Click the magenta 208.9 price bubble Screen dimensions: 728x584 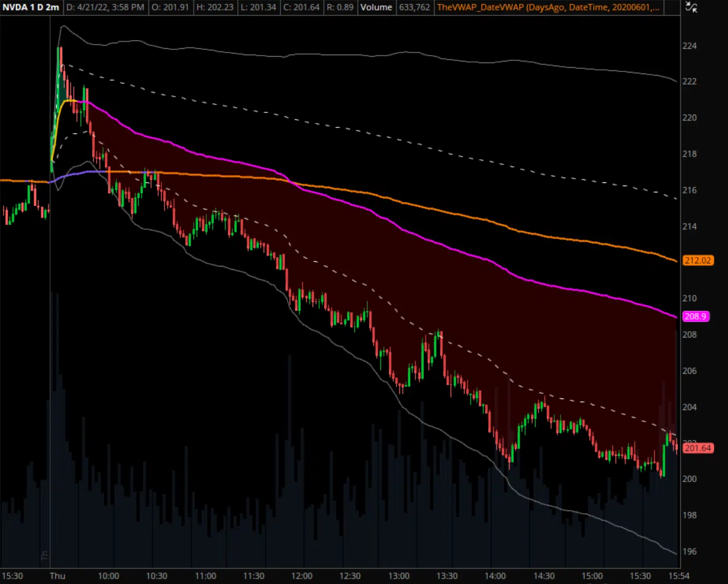(x=695, y=316)
